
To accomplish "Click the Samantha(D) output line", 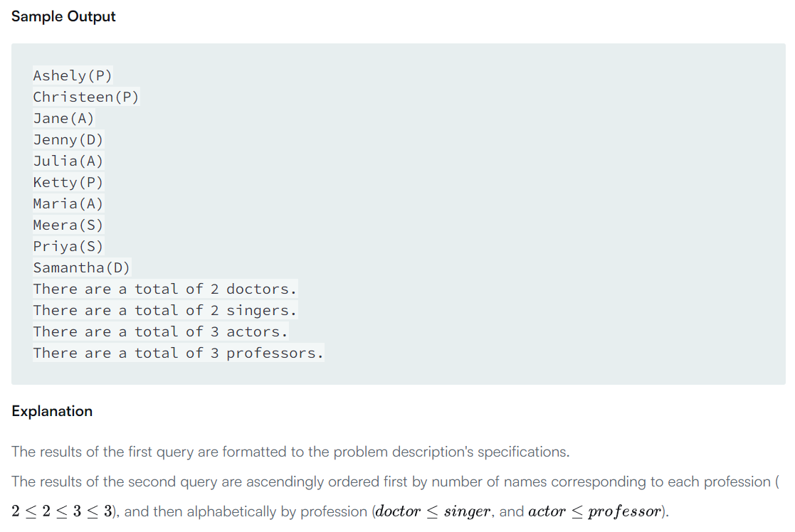I will tap(81, 267).
